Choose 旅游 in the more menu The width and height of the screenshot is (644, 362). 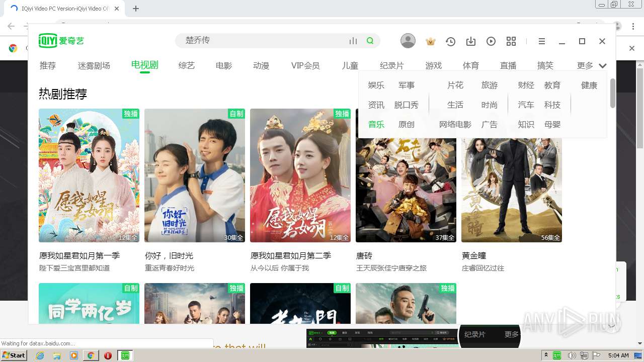pos(490,85)
